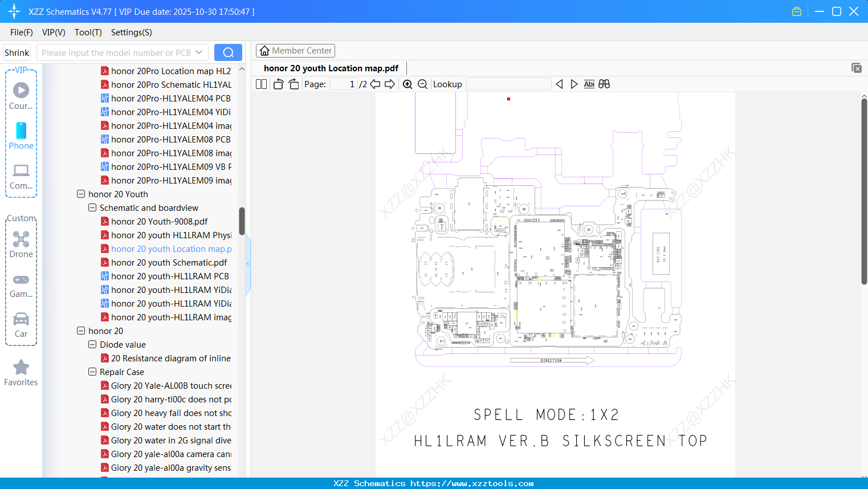Select the Game console category
Screen dimensions: 868x489
click(21, 286)
